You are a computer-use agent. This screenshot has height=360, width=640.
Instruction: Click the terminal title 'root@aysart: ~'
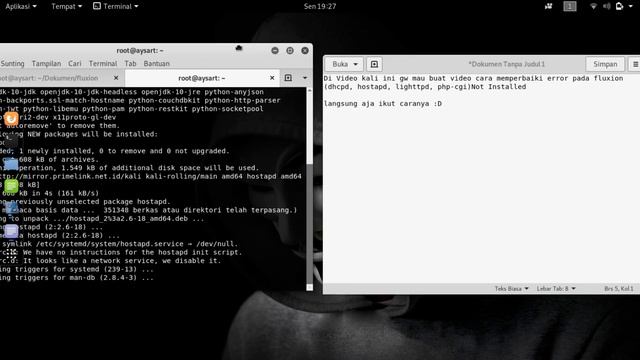click(140, 51)
